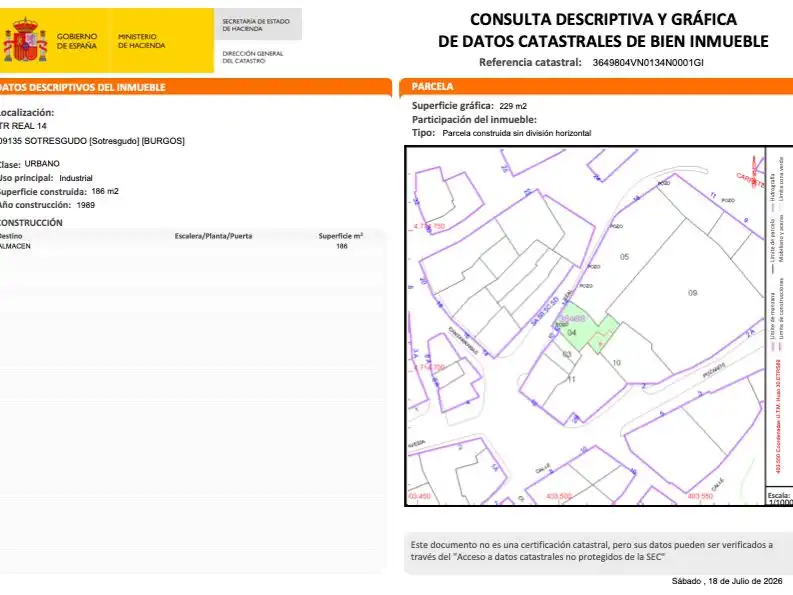Click the 'CONSTRUCCIÓN' section heading
The width and height of the screenshot is (793, 595).
(x=31, y=223)
